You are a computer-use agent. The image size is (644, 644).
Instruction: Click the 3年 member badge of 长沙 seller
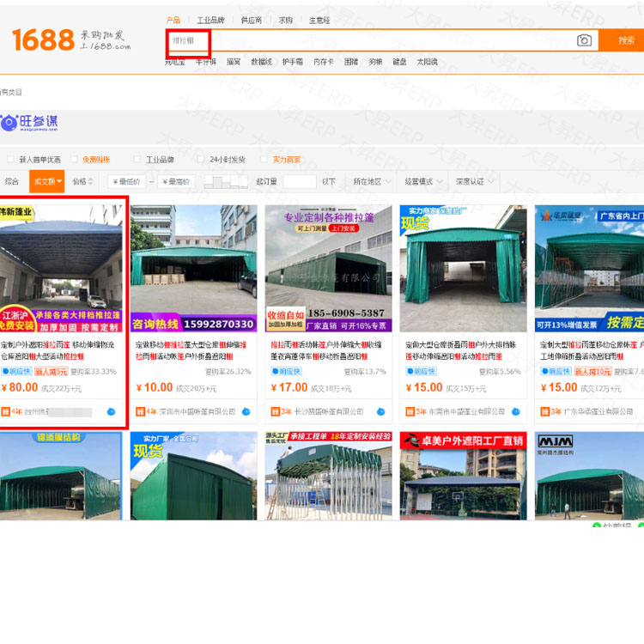click(x=282, y=411)
